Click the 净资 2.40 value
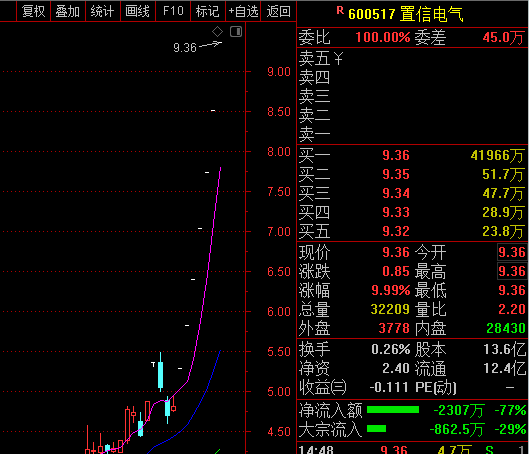 coord(396,368)
